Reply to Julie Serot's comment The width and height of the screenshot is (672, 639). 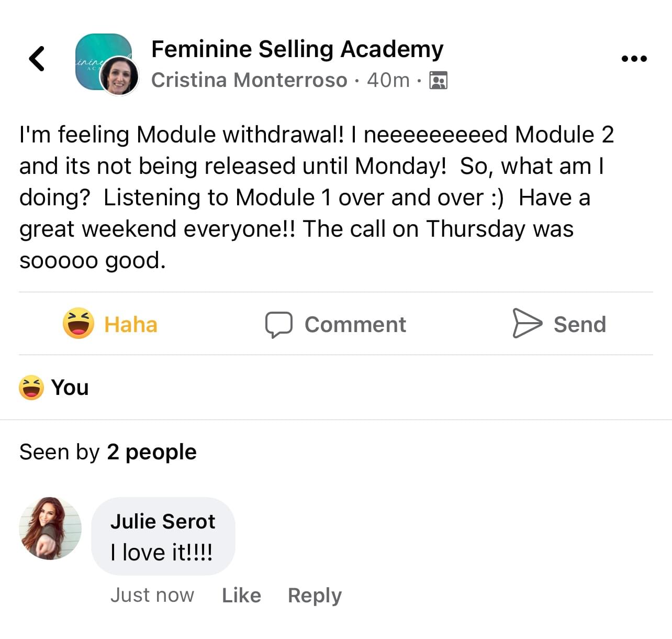point(315,595)
